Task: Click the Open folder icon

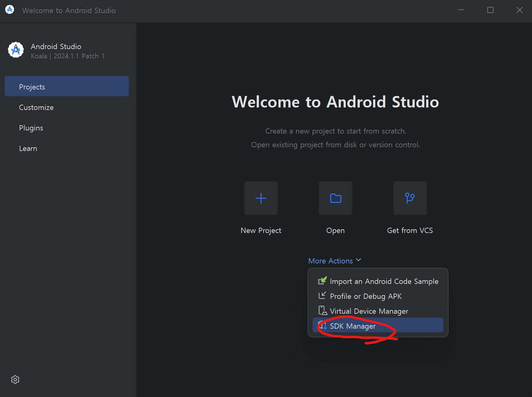Action: pyautogui.click(x=336, y=198)
